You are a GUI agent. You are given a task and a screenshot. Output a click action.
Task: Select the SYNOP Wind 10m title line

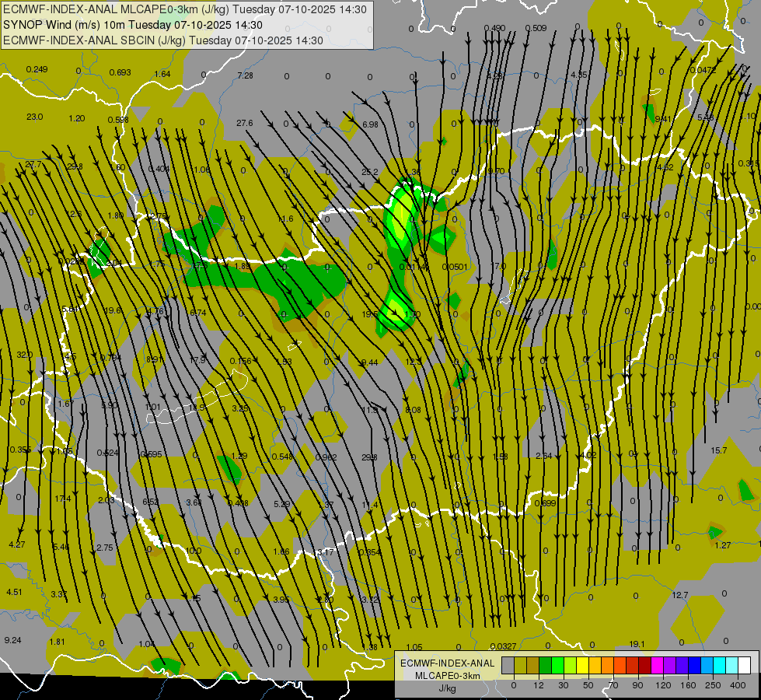click(132, 25)
